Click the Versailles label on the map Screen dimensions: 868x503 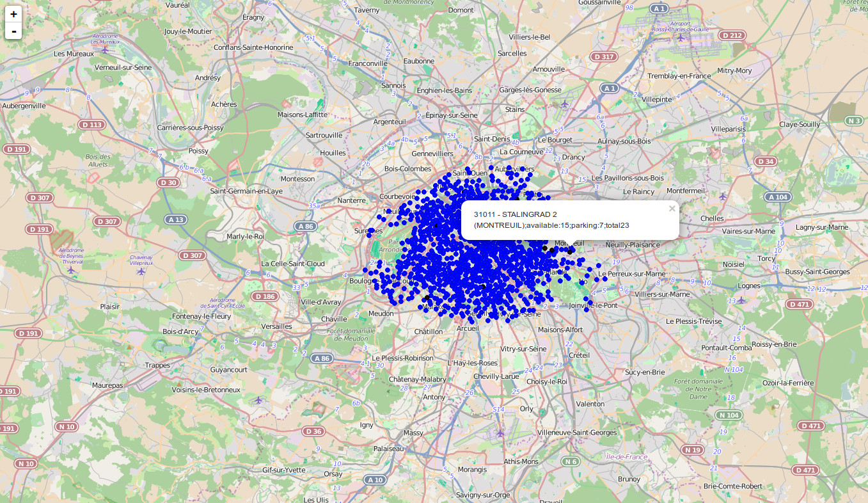coord(277,326)
